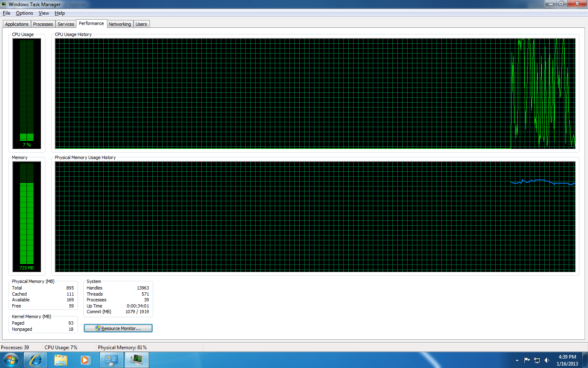Switch to the Services tab
Image resolution: width=588 pixels, height=368 pixels.
[66, 24]
